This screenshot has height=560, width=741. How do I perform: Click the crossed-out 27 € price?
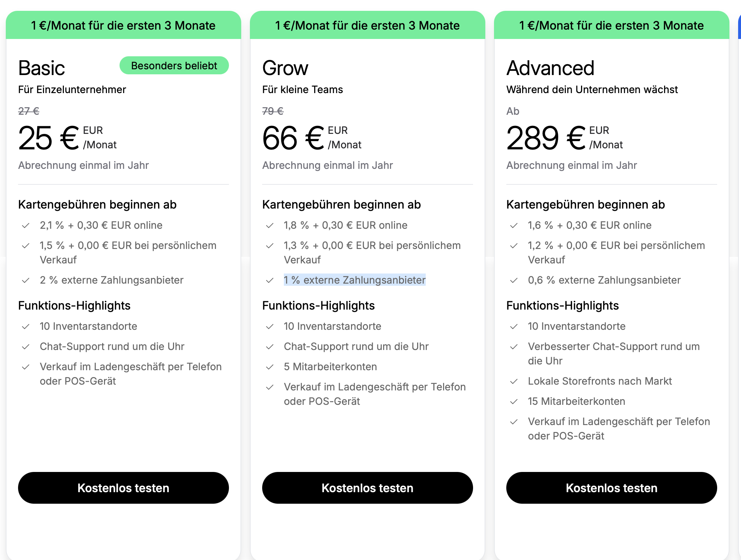29,111
